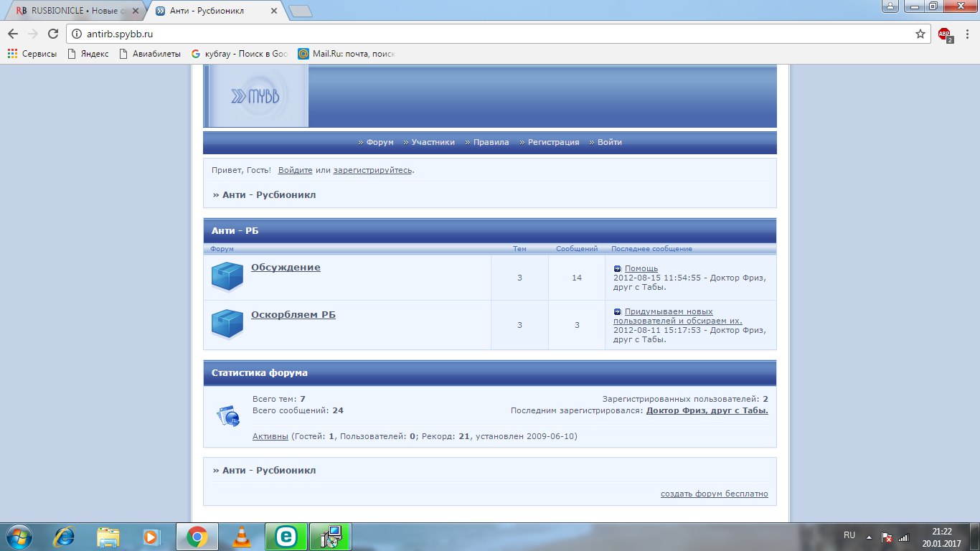Bookmark this page with the star icon
This screenshot has width=980, height=551.
[x=920, y=34]
